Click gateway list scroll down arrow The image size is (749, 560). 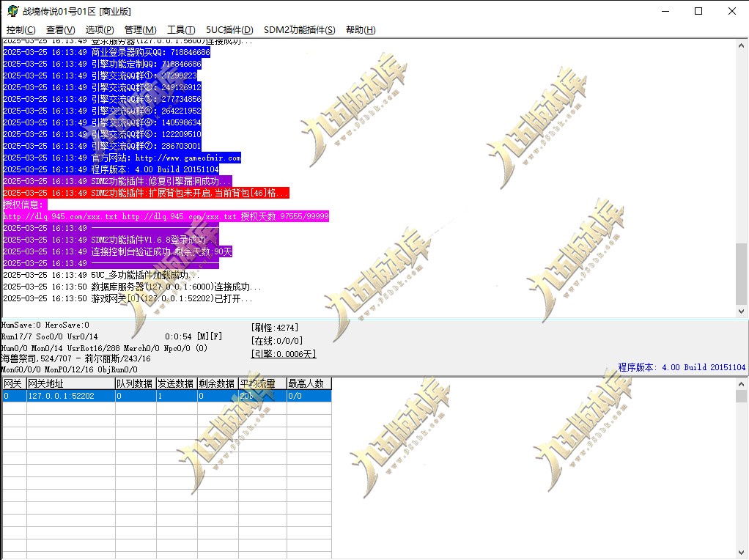tap(741, 553)
